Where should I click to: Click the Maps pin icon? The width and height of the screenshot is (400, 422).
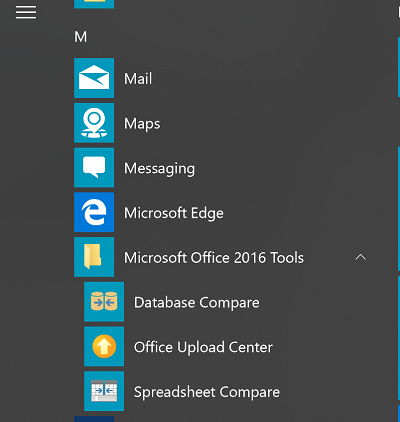click(x=94, y=123)
